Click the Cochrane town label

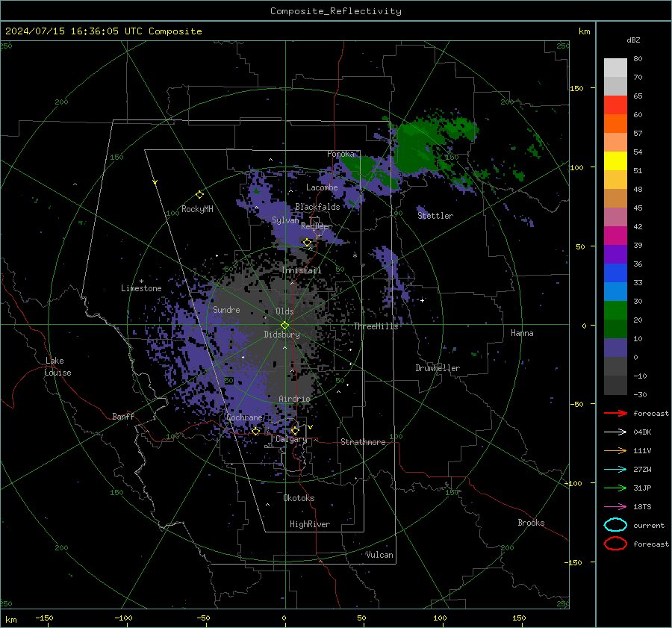pos(244,417)
